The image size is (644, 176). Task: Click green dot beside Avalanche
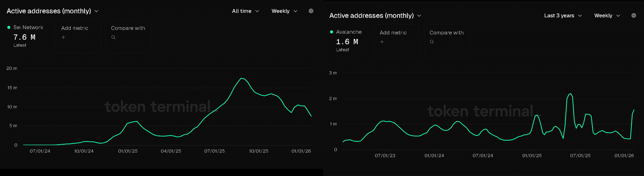(332, 32)
